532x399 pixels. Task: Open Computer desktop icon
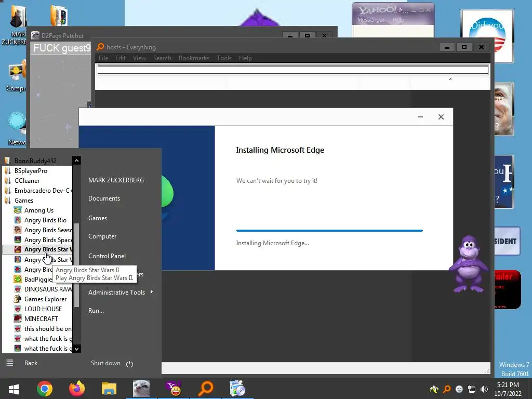tap(16, 77)
